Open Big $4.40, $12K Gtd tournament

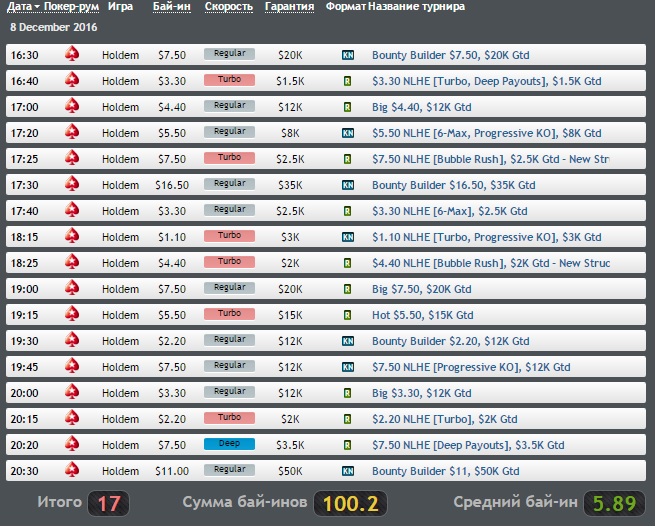tap(422, 107)
